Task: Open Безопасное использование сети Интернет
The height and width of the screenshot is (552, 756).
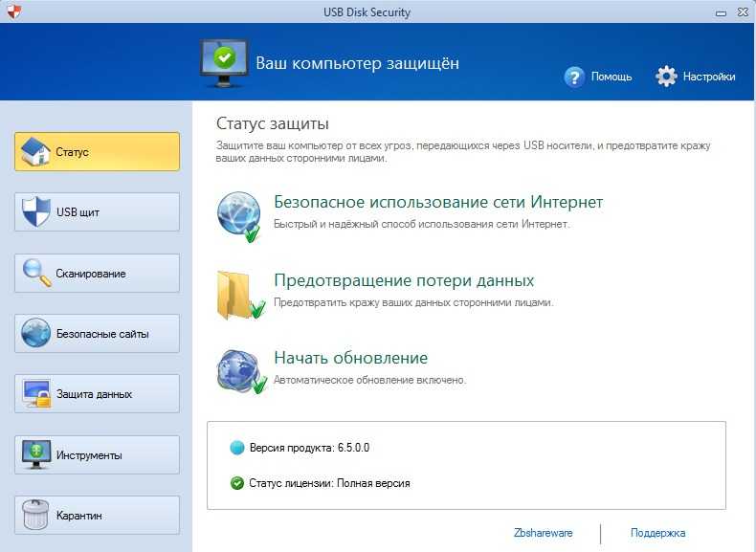Action: point(438,202)
